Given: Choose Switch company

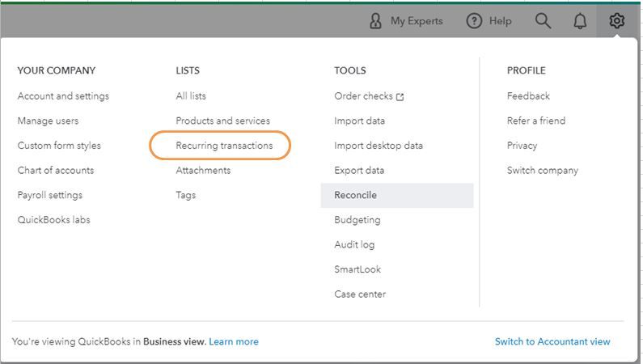Looking at the screenshot, I should point(543,170).
